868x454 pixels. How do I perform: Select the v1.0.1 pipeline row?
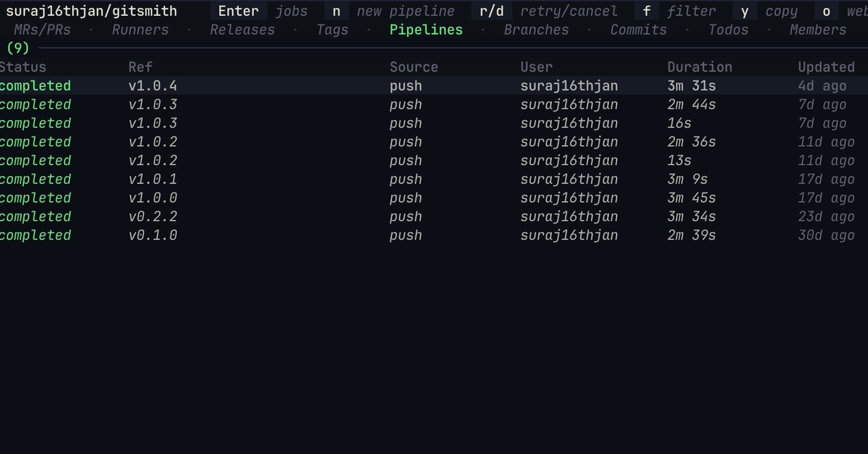point(434,180)
